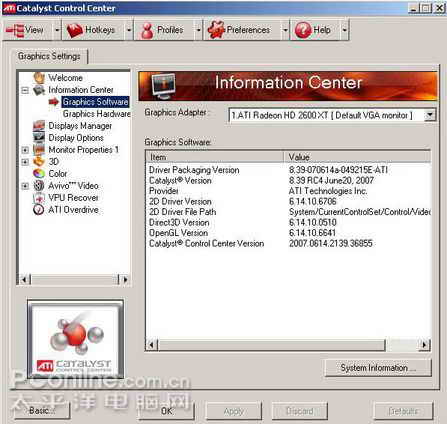This screenshot has height=424, width=447.
Task: Click the software list horizontal scrollbar
Action: click(288, 345)
